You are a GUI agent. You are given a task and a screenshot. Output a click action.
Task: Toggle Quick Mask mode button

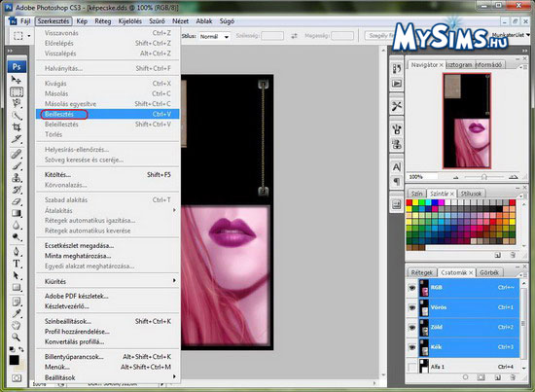click(17, 378)
